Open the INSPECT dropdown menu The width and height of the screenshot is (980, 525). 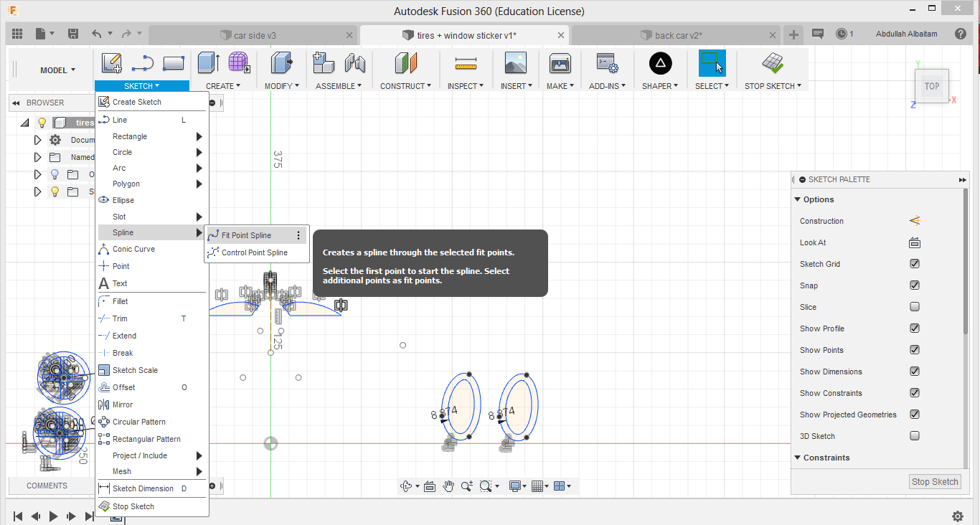click(466, 86)
